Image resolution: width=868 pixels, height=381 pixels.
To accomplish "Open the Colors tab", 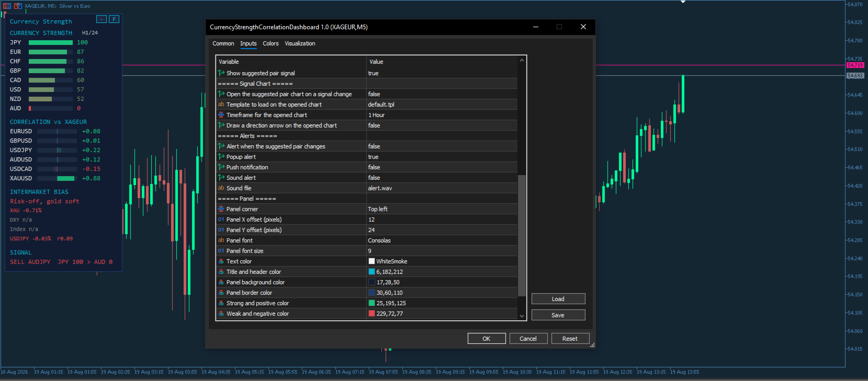I will point(270,43).
